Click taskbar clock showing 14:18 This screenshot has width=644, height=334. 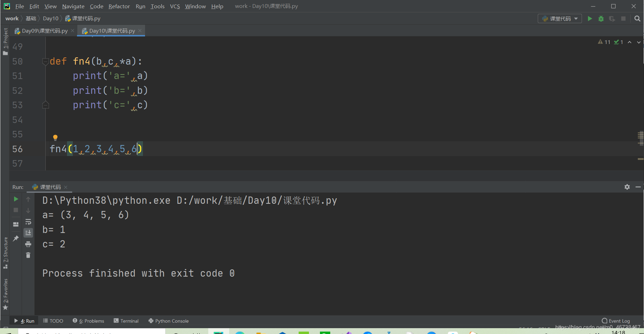click(x=618, y=332)
